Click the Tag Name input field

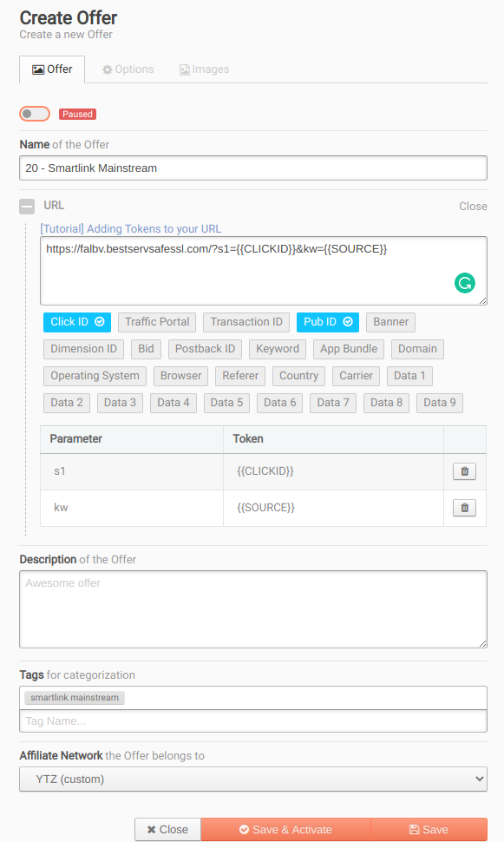coord(253,721)
